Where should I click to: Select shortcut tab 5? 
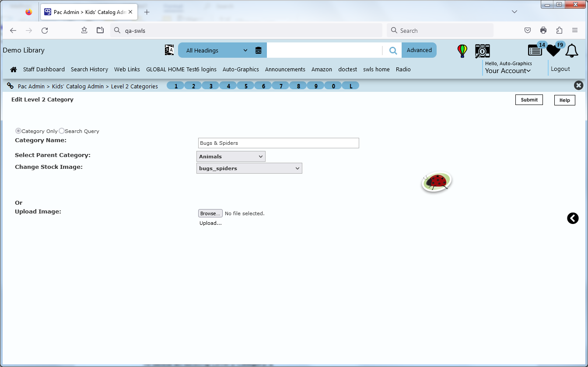coord(246,86)
